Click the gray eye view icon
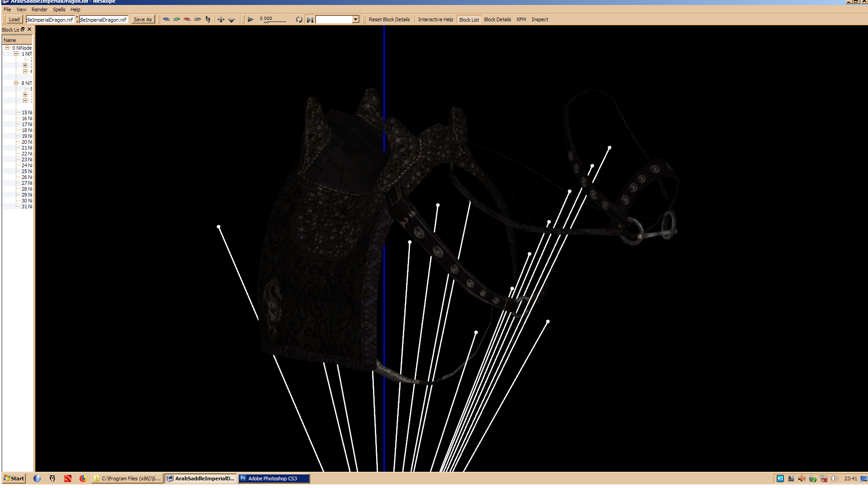 tap(198, 19)
